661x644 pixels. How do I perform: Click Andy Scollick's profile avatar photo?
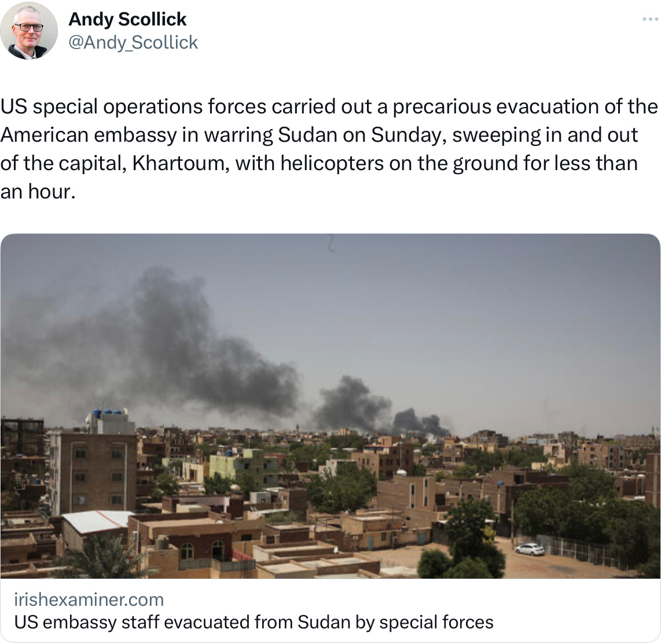tap(29, 31)
